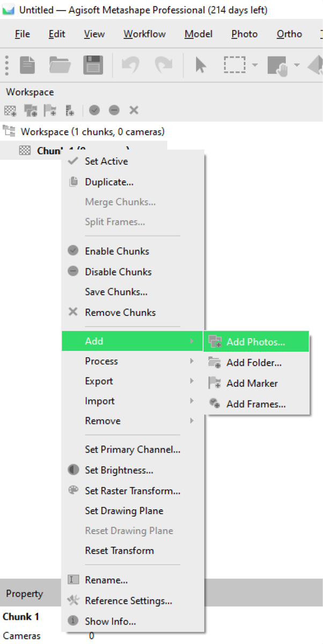Expand the Process submenu

[101, 361]
